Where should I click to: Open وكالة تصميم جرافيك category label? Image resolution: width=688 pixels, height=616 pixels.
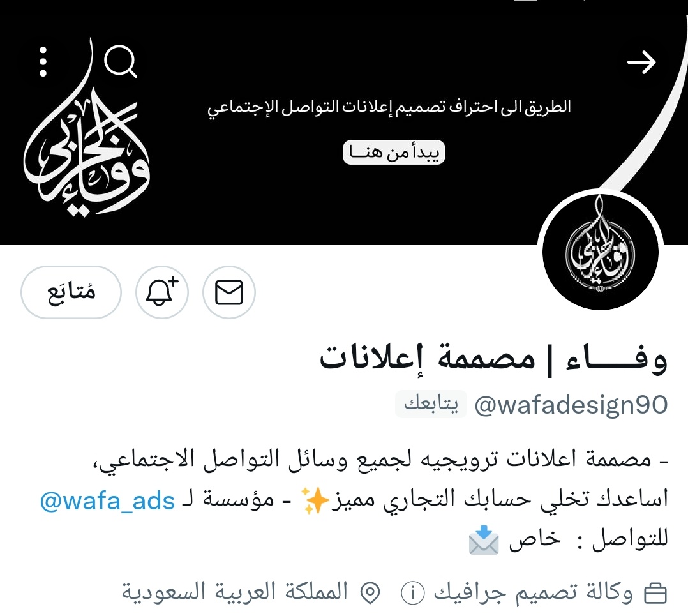[x=533, y=592]
